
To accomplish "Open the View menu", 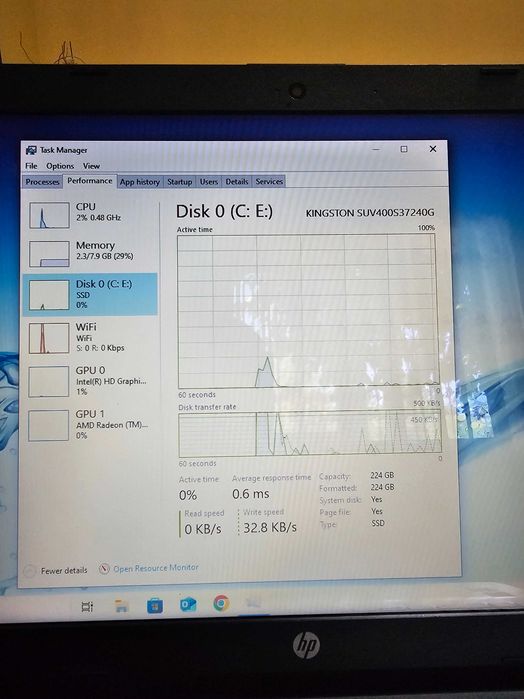I will [91, 166].
